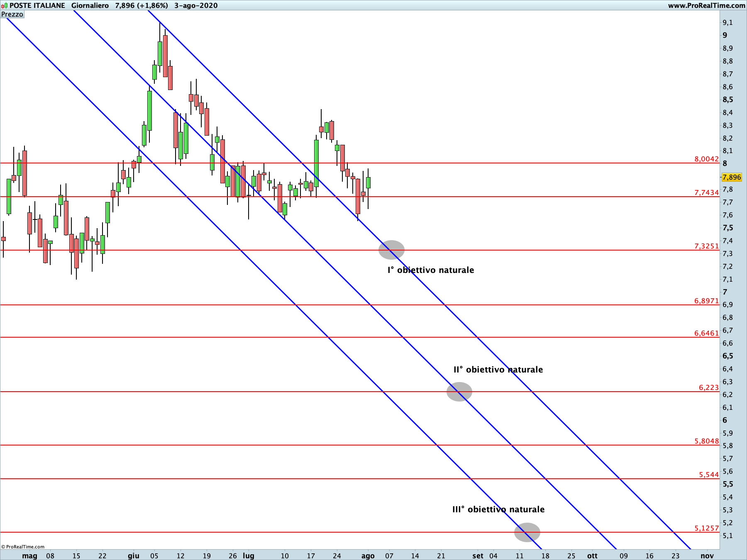
Task: Select the II° obiettivo naturale annotation
Action: coord(498,370)
